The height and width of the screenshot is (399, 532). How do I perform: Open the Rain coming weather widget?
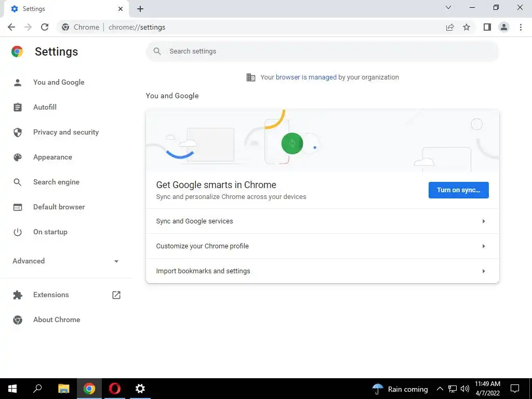pos(400,389)
